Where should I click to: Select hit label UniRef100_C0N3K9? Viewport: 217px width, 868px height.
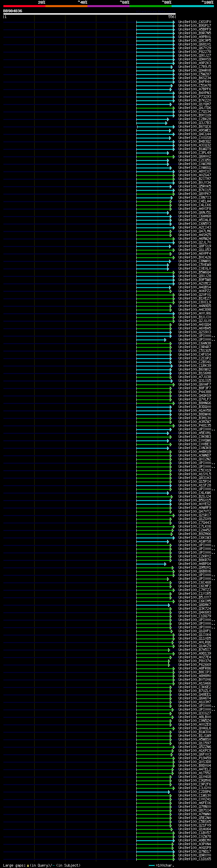tap(195, 448)
